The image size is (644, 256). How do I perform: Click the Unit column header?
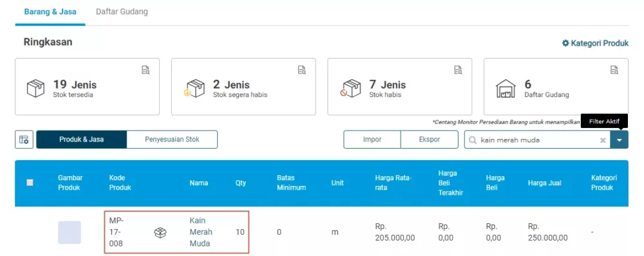click(x=337, y=183)
